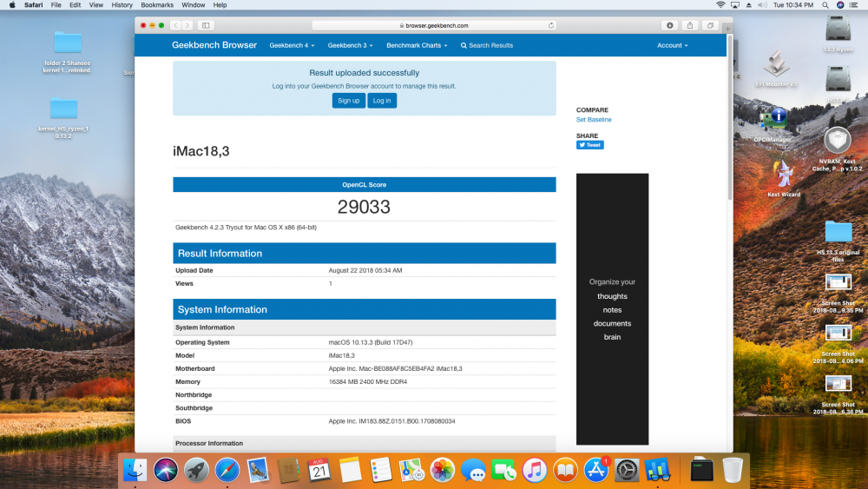This screenshot has width=868, height=489.
Task: Open the Edit menu
Action: pos(76,5)
